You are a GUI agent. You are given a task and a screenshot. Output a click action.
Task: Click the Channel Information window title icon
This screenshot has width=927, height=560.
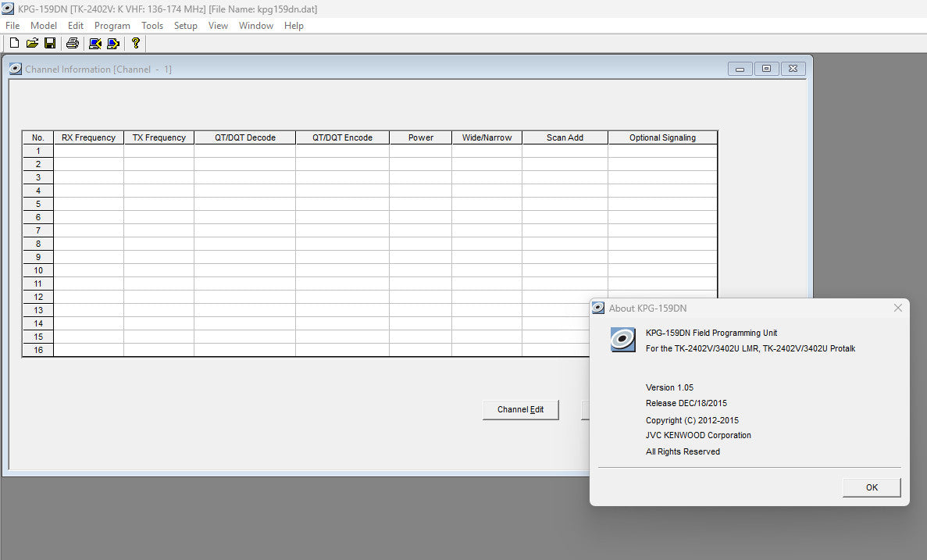pyautogui.click(x=16, y=69)
